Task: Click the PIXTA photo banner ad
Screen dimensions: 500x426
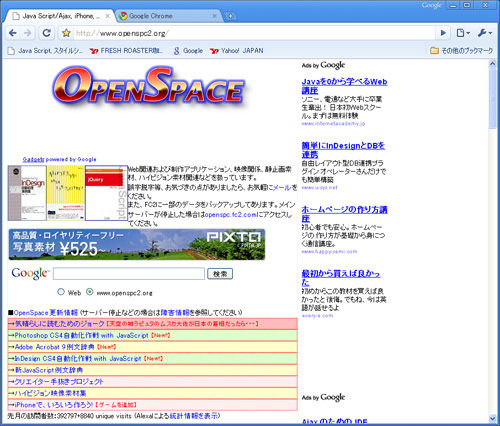Action: tap(137, 244)
